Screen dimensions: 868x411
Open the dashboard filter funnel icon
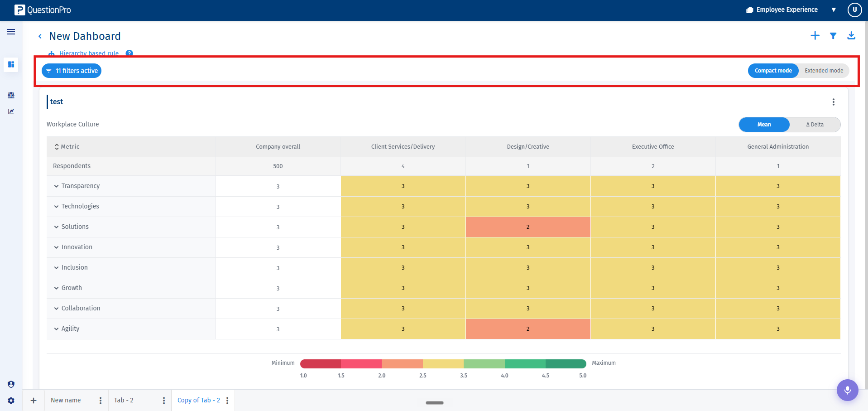click(x=833, y=36)
